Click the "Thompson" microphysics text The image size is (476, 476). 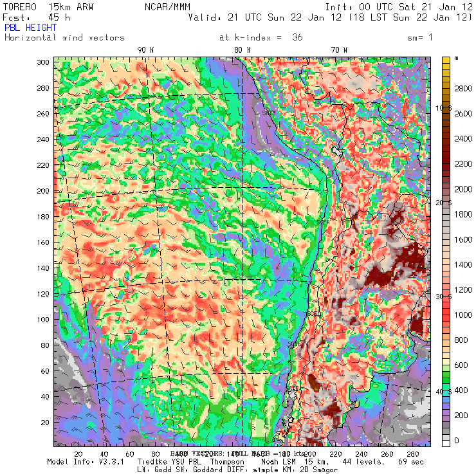click(x=227, y=462)
